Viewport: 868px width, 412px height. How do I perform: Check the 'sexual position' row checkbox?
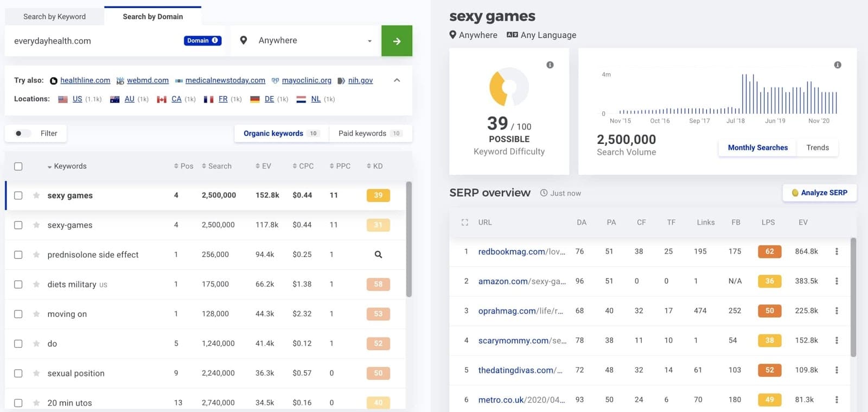tap(18, 373)
